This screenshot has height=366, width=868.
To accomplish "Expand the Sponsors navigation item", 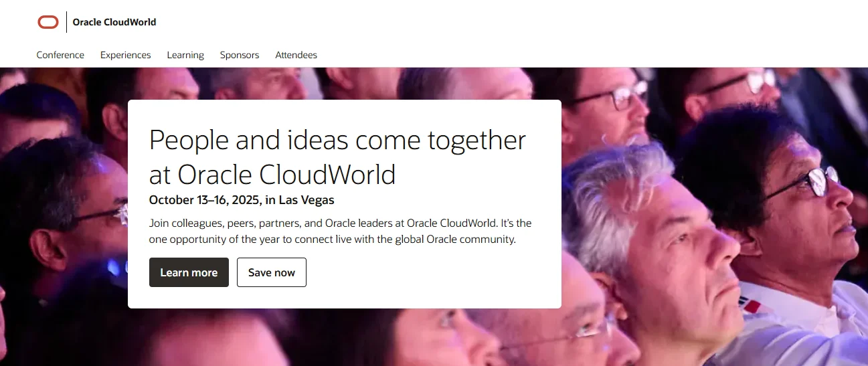I will pyautogui.click(x=240, y=55).
